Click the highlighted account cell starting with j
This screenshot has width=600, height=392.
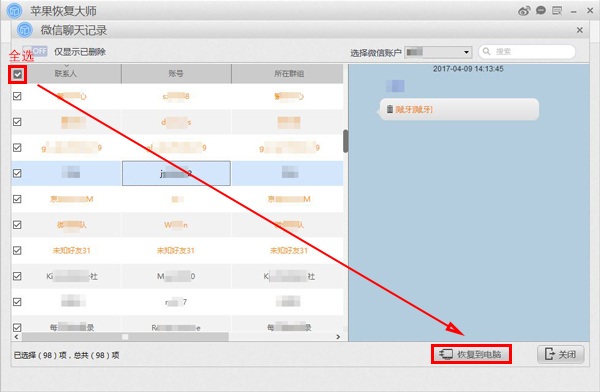tap(176, 173)
